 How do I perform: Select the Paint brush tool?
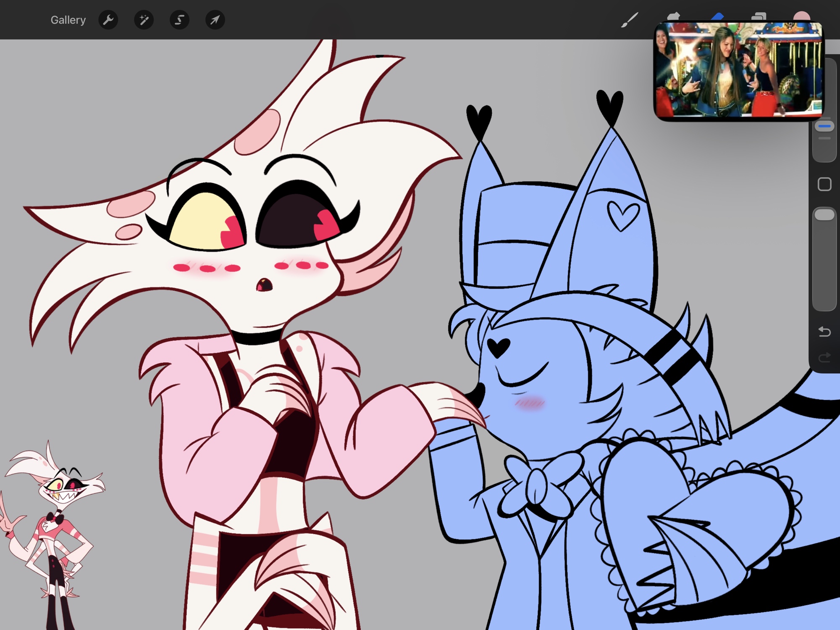pyautogui.click(x=630, y=19)
